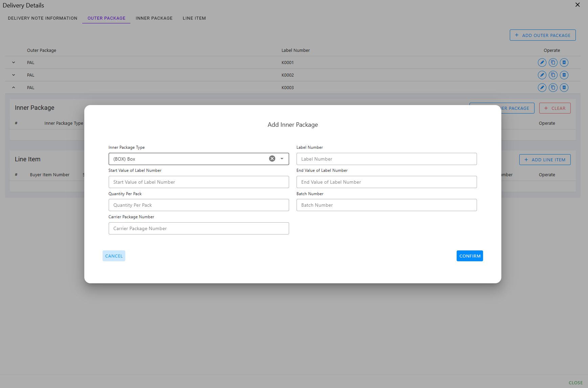Click trash icon for K0003 row
The height and width of the screenshot is (388, 588).
click(564, 87)
